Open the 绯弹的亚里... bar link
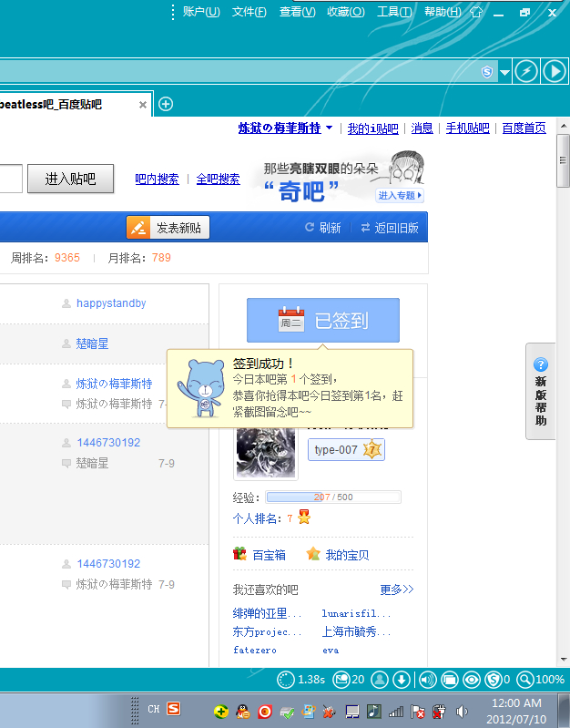Viewport: 570px width, 728px height. pyautogui.click(x=267, y=613)
